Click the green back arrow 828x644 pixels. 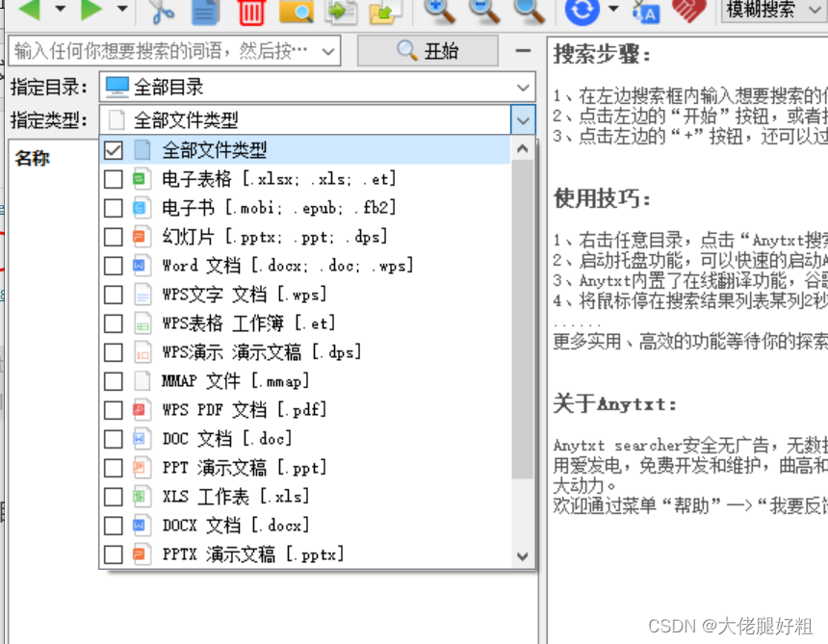pos(29,10)
